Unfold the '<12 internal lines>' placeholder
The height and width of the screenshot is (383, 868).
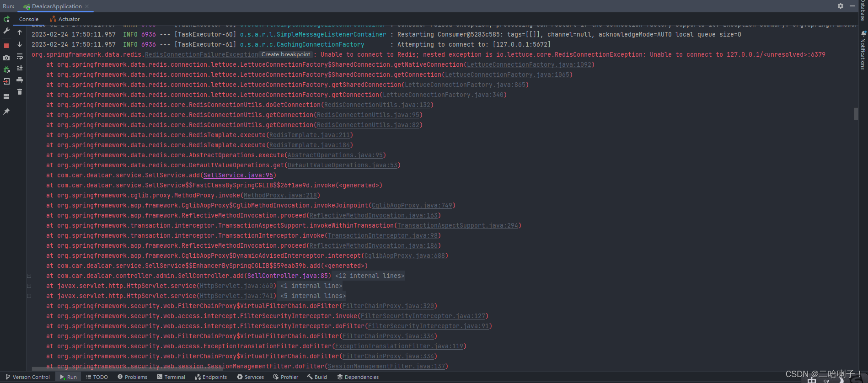[x=370, y=276]
